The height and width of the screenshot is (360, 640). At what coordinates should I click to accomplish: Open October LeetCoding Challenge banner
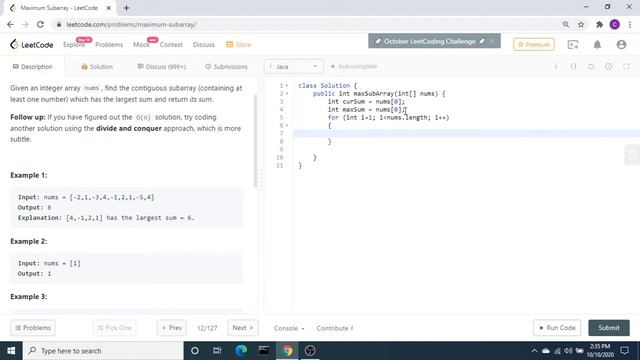[x=430, y=41]
